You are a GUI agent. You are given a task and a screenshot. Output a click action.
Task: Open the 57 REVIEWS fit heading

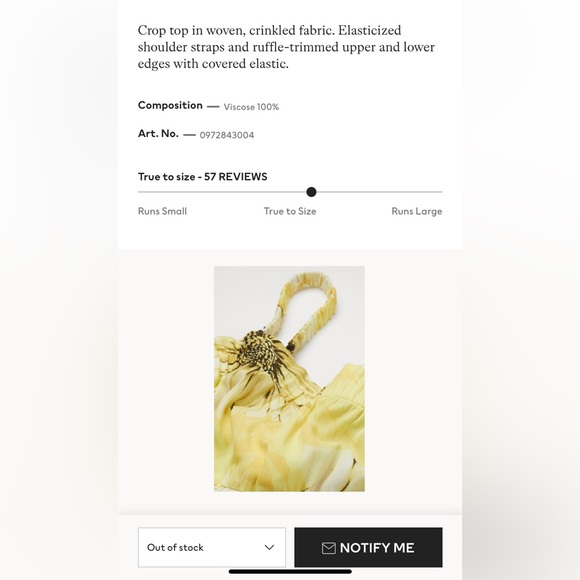pos(202,176)
